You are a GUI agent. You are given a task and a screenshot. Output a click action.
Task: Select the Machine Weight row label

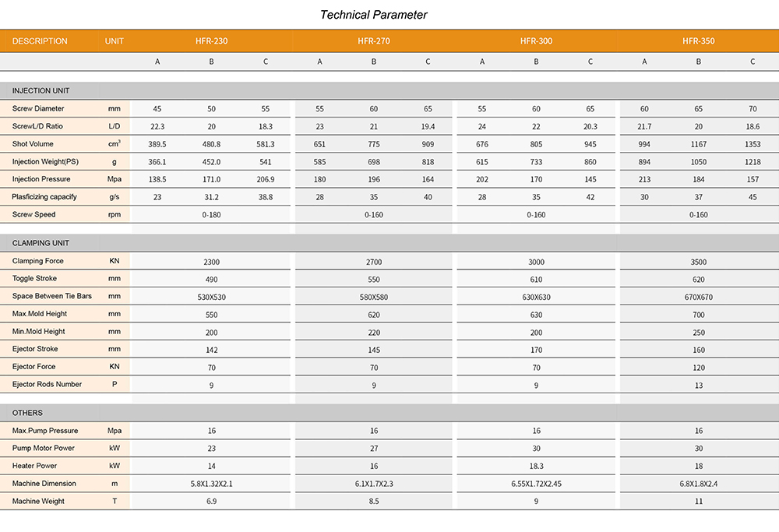click(38, 502)
